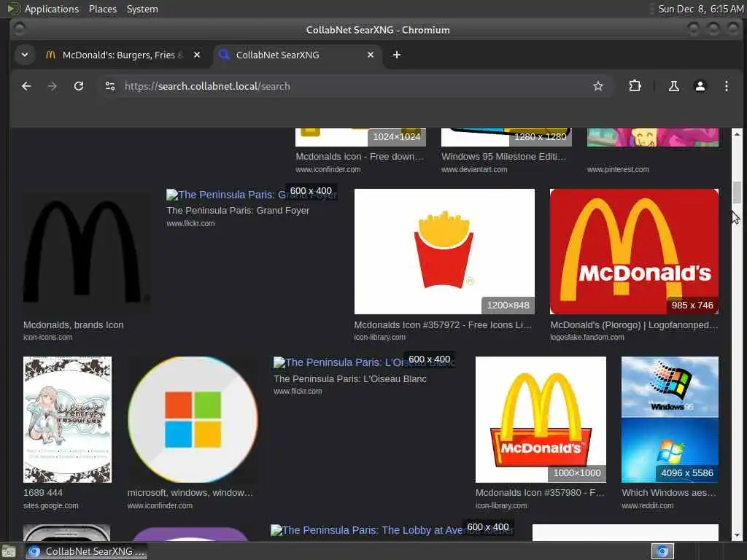Click the logosfake.fandom.com source text
The width and height of the screenshot is (747, 560).
tap(587, 337)
